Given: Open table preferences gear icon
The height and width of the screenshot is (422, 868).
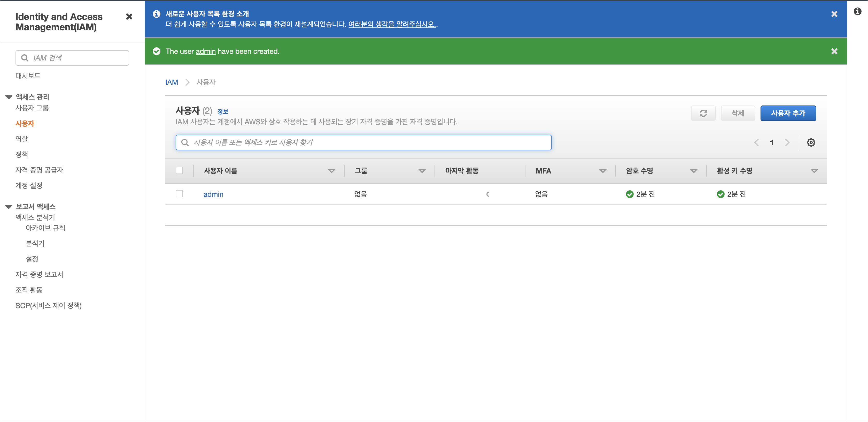Looking at the screenshot, I should coord(811,142).
